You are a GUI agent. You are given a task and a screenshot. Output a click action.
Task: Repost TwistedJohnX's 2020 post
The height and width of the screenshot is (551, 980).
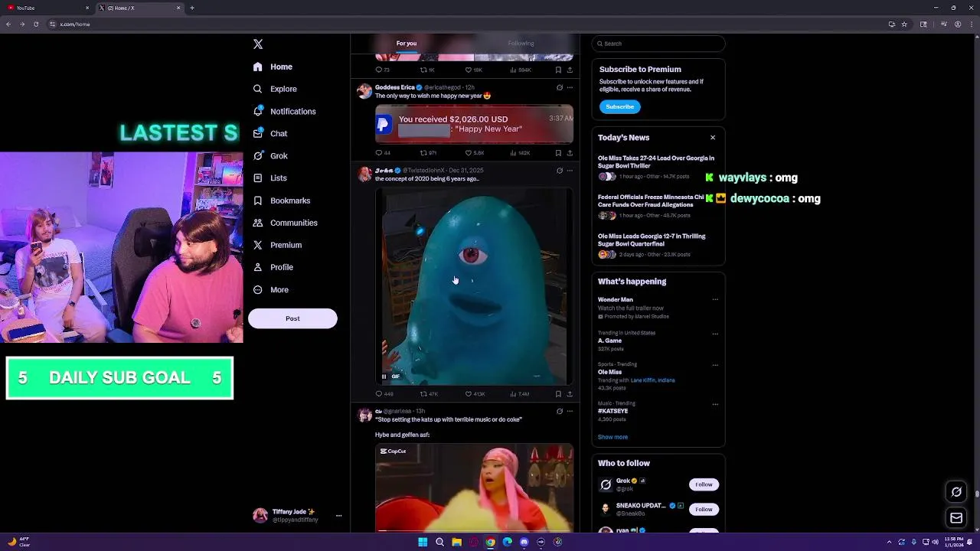tap(429, 394)
